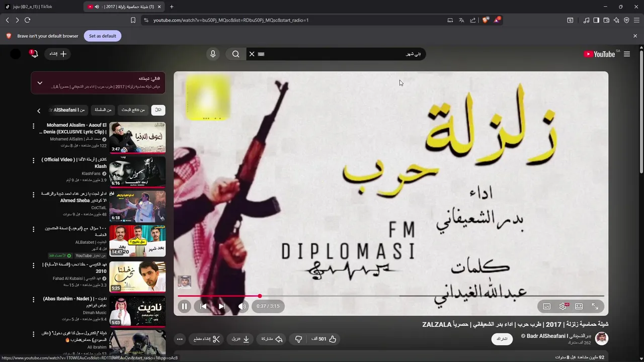The height and width of the screenshot is (362, 644).
Task: Mute the player volume
Action: pos(243,306)
